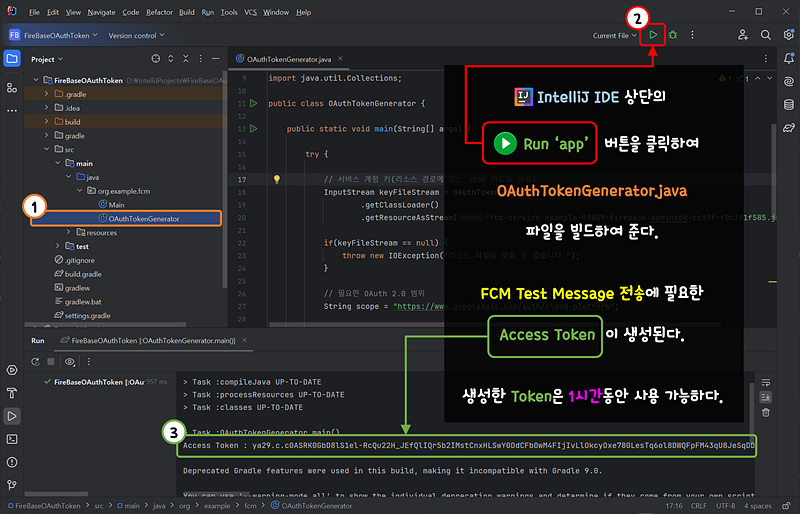Open the Git tool window icon
This screenshot has width=800, height=514.
click(12, 484)
